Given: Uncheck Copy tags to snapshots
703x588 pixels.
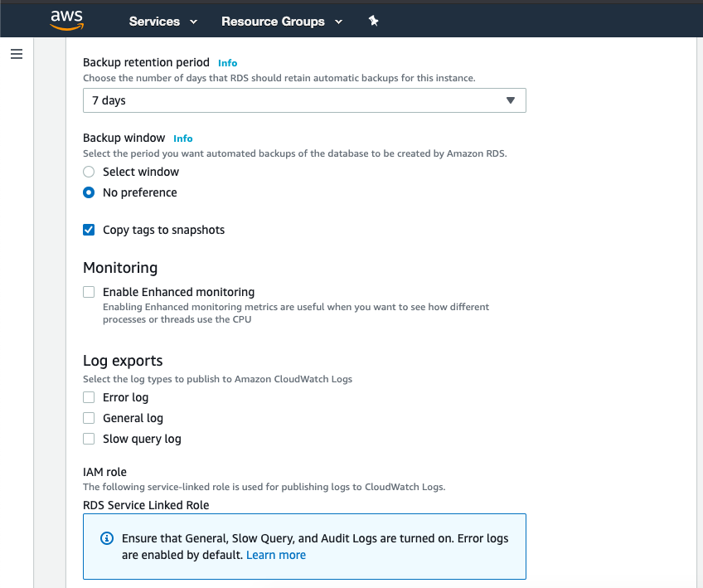Looking at the screenshot, I should coord(89,230).
